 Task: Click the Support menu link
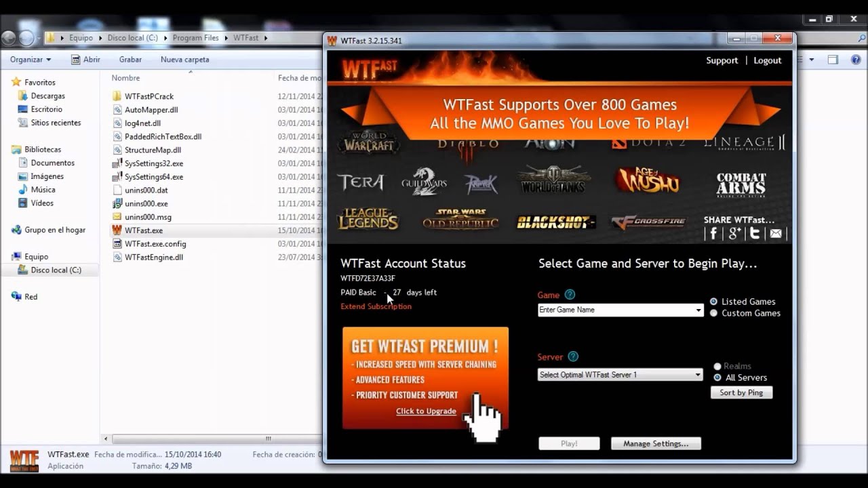pyautogui.click(x=722, y=60)
